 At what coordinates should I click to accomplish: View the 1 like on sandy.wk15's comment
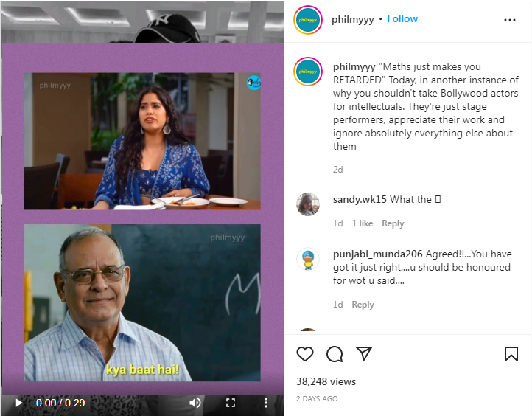click(362, 223)
